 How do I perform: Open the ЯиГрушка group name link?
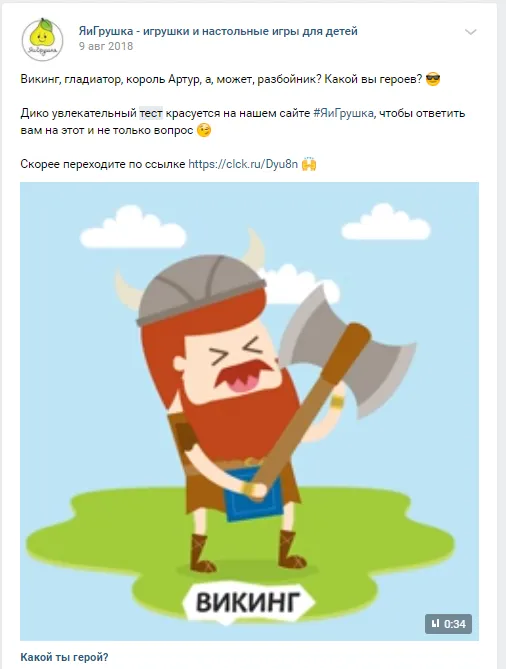(218, 31)
